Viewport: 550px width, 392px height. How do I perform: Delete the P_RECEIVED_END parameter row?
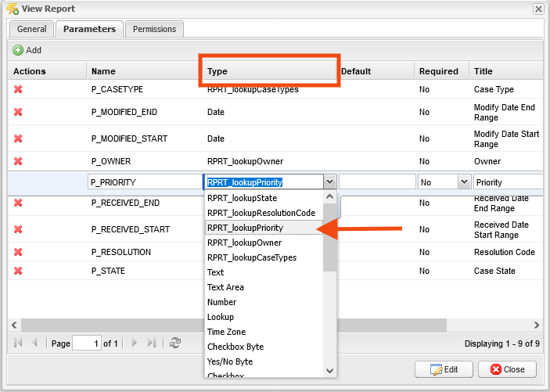pos(18,203)
